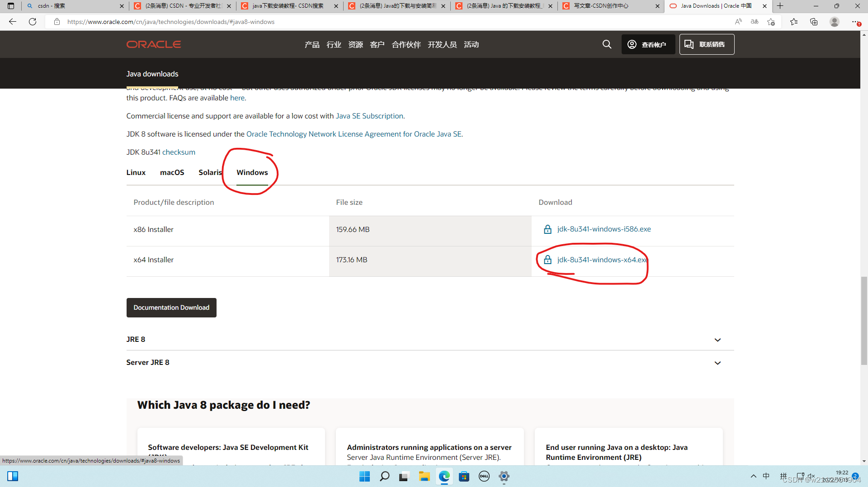Open Java SE Subscription link
The width and height of the screenshot is (868, 487).
pos(369,116)
